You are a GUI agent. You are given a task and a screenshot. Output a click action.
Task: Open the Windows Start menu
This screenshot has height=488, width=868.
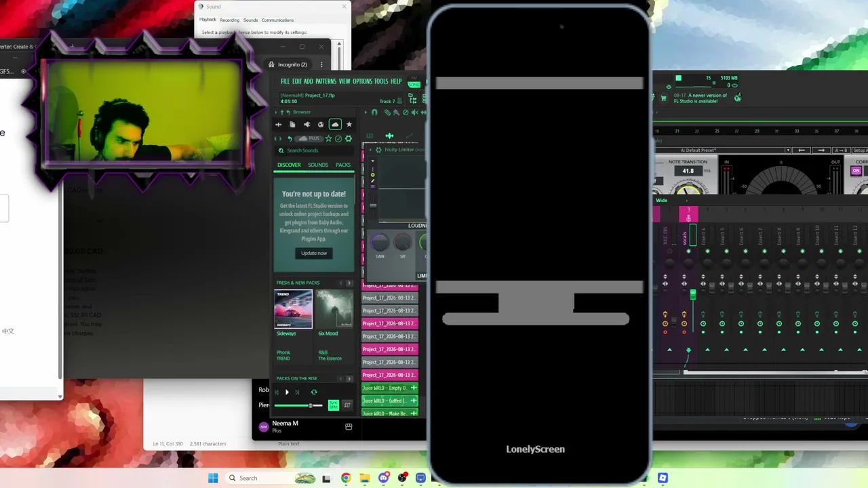(x=213, y=478)
